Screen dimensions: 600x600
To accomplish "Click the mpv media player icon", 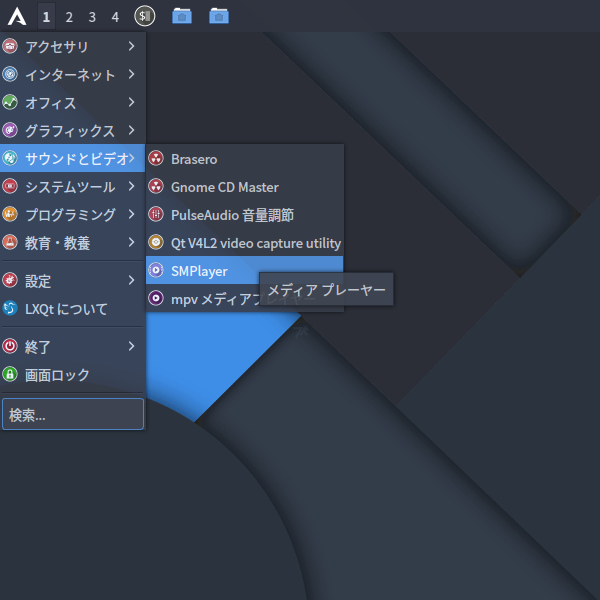I will pos(156,298).
